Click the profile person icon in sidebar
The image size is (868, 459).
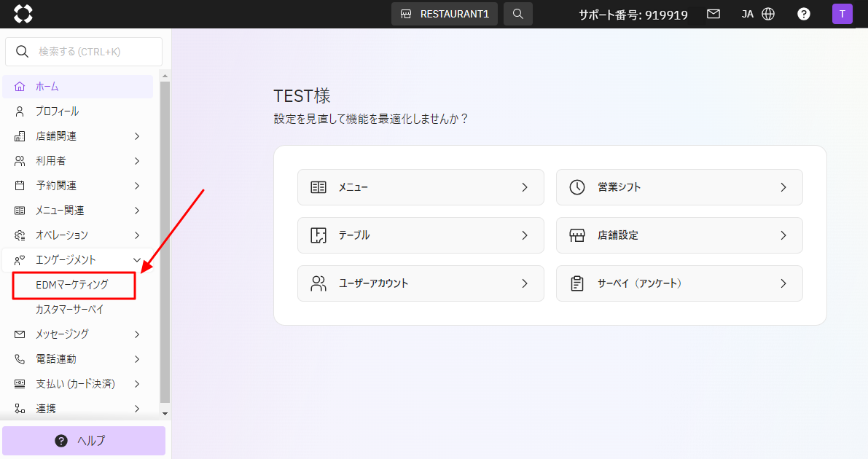pyautogui.click(x=20, y=111)
